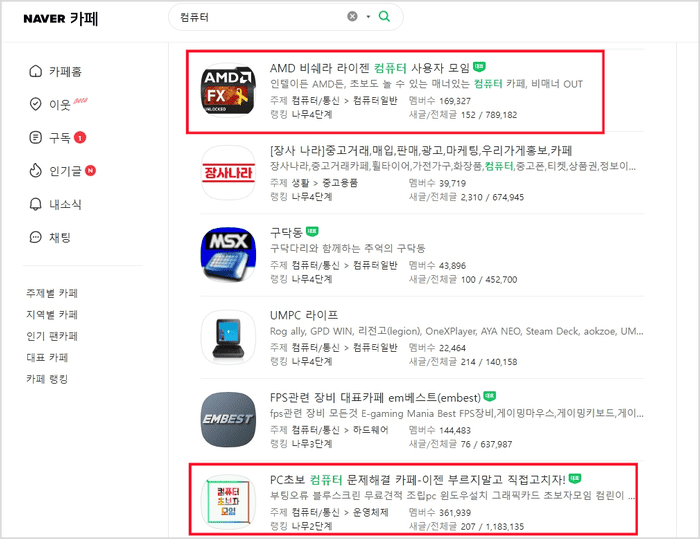This screenshot has height=539, width=700.
Task: Click post count 2,310 / 674,945
Action: tap(492, 197)
